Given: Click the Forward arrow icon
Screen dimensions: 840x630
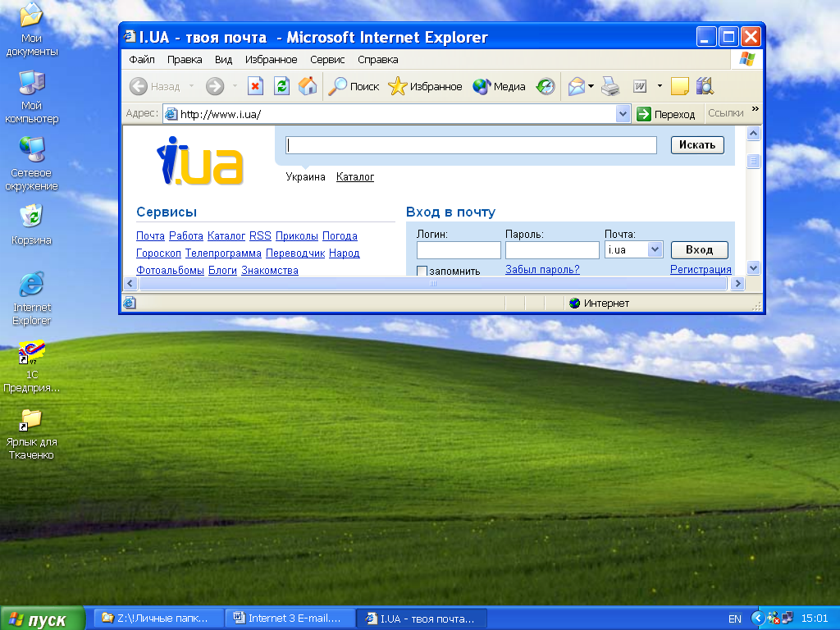Looking at the screenshot, I should click(215, 86).
